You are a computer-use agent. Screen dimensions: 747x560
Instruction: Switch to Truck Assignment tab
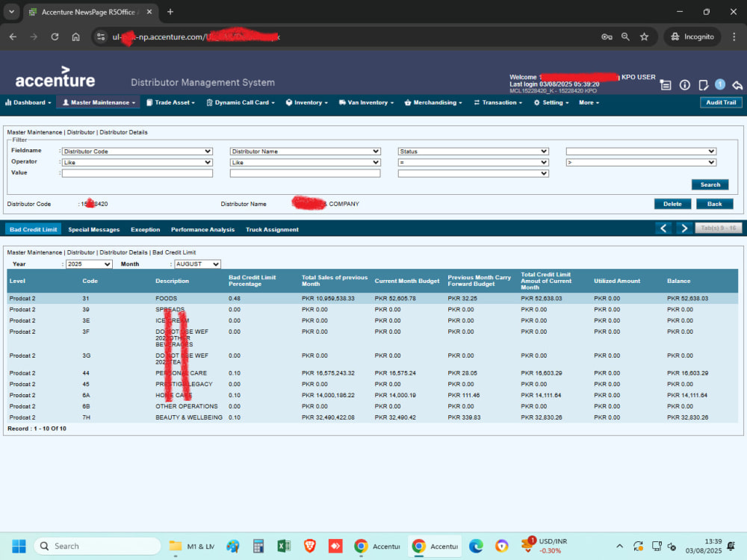click(x=272, y=229)
